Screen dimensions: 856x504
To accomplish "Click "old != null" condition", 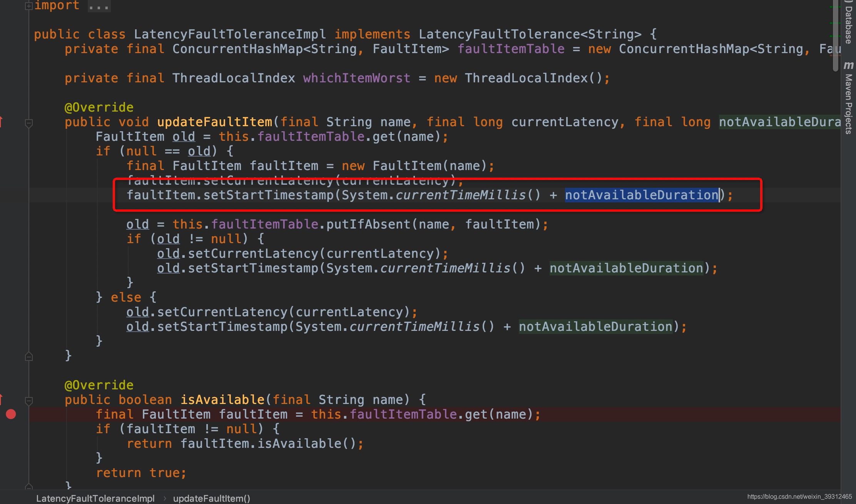I will tap(199, 239).
